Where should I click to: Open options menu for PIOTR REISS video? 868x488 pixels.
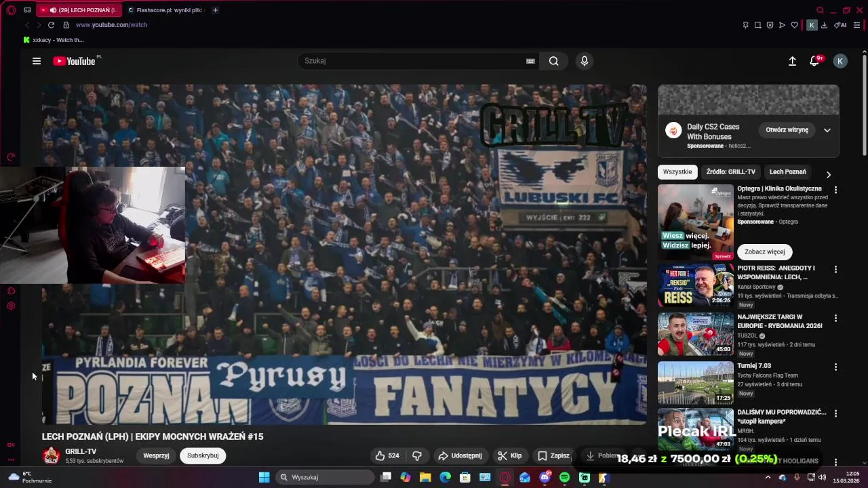click(x=835, y=270)
